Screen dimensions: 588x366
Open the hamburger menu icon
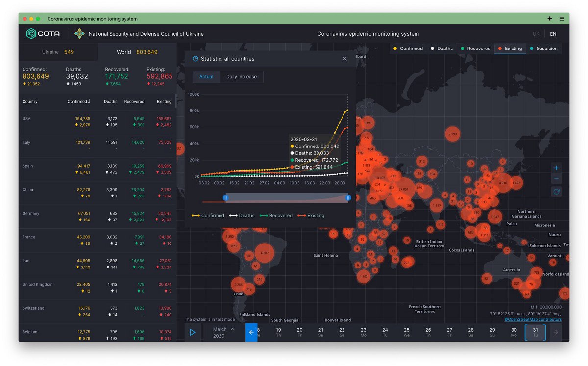pyautogui.click(x=562, y=19)
